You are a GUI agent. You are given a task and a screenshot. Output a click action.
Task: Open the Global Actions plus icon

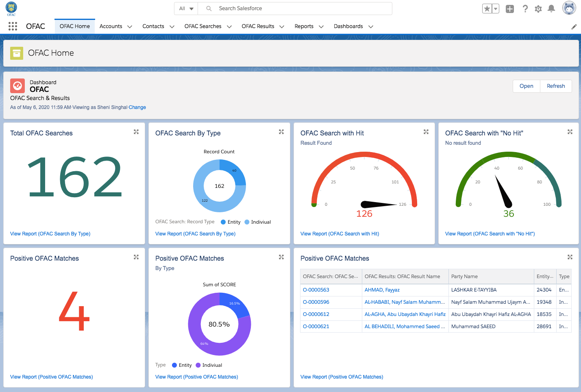(x=510, y=9)
